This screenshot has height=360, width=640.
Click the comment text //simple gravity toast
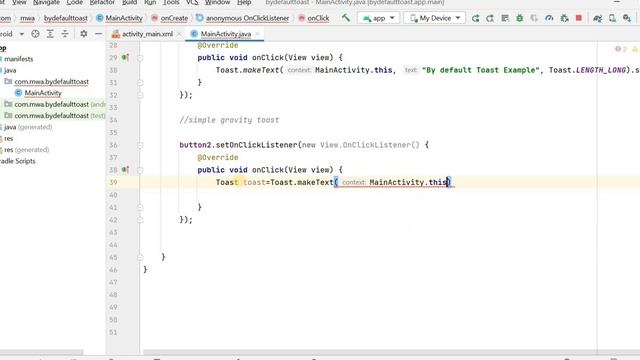coord(229,120)
